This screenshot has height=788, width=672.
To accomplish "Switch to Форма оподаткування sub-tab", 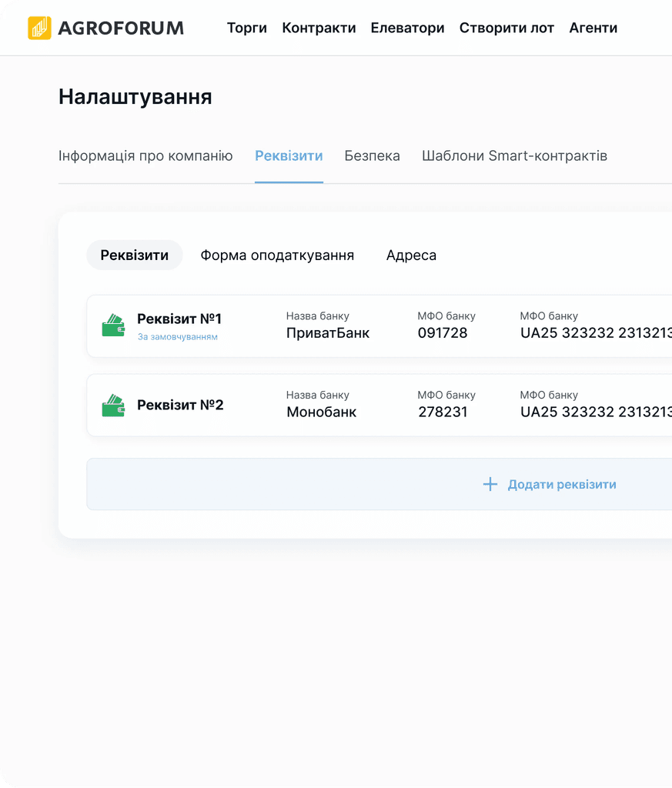I will [x=277, y=255].
